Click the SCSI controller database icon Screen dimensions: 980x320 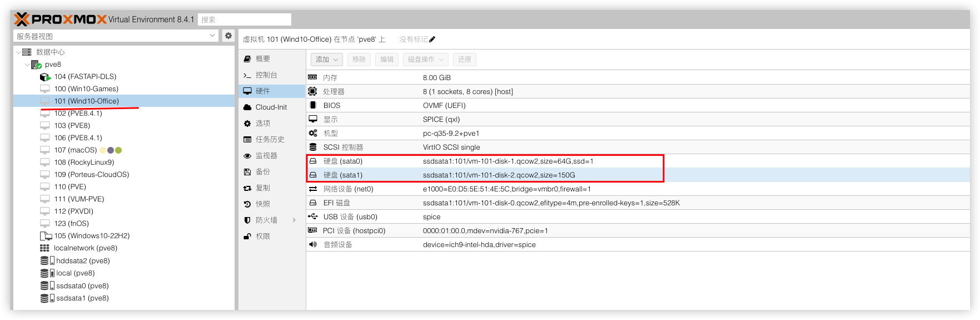click(x=313, y=147)
